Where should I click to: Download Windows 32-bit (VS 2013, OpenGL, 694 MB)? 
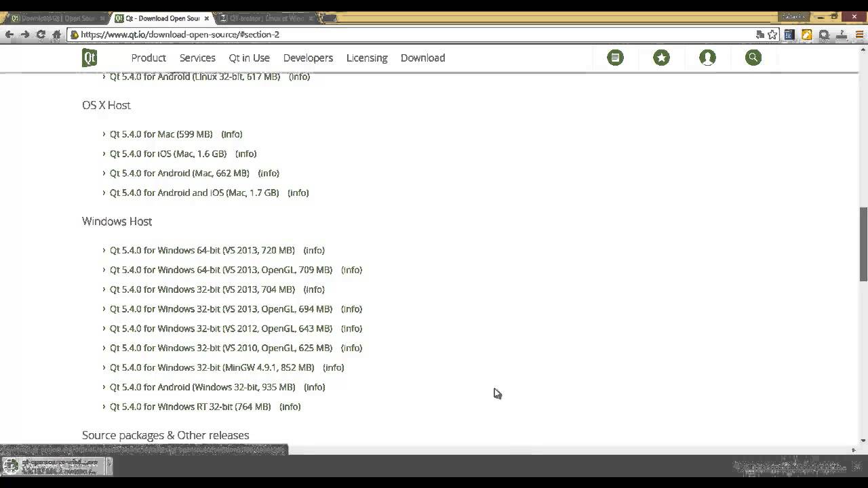[221, 309]
